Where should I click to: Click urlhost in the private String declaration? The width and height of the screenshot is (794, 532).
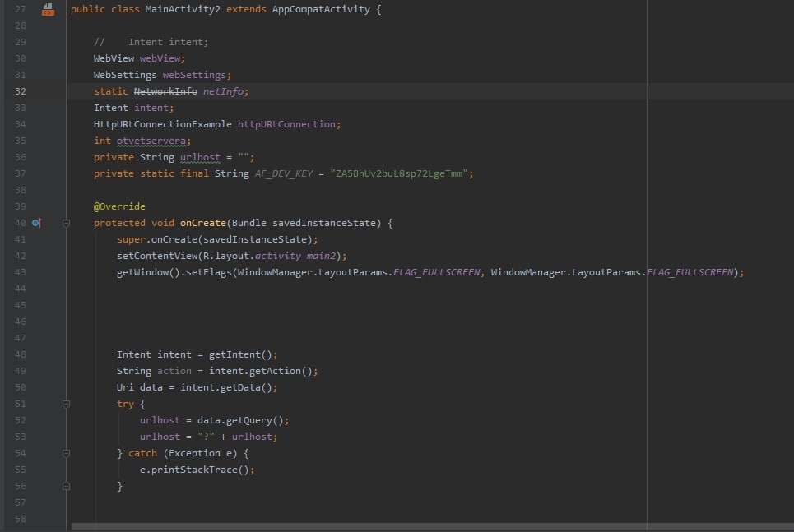point(200,157)
